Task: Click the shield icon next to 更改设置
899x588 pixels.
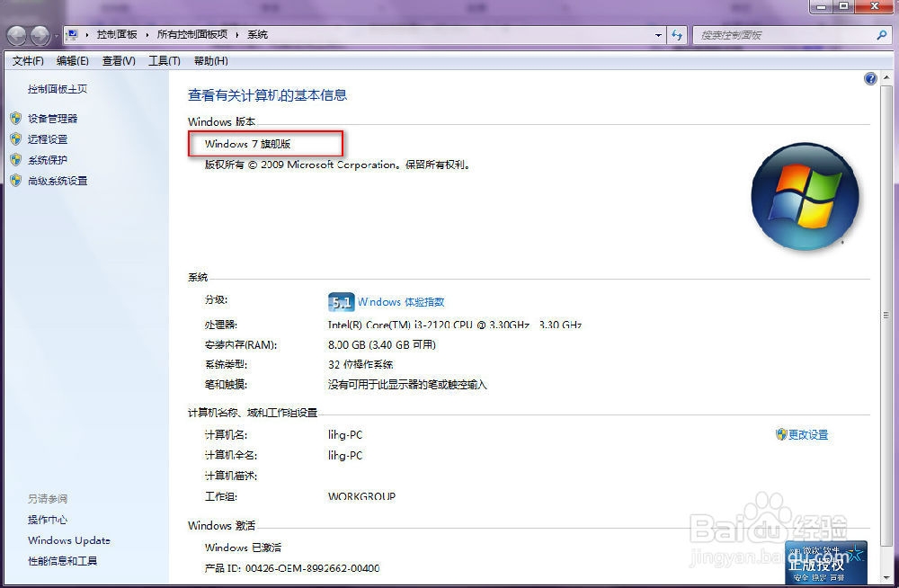Action: pos(781,434)
